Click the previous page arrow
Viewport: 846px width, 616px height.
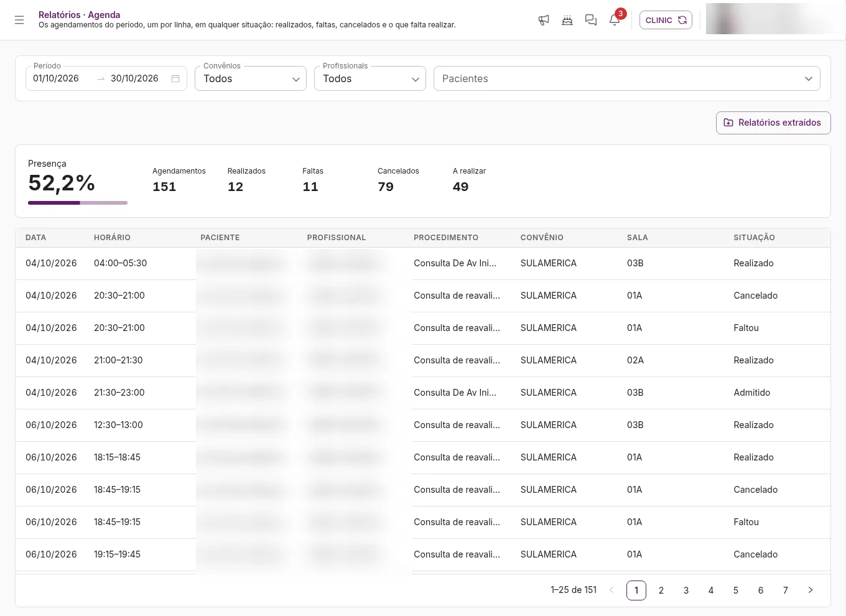611,590
